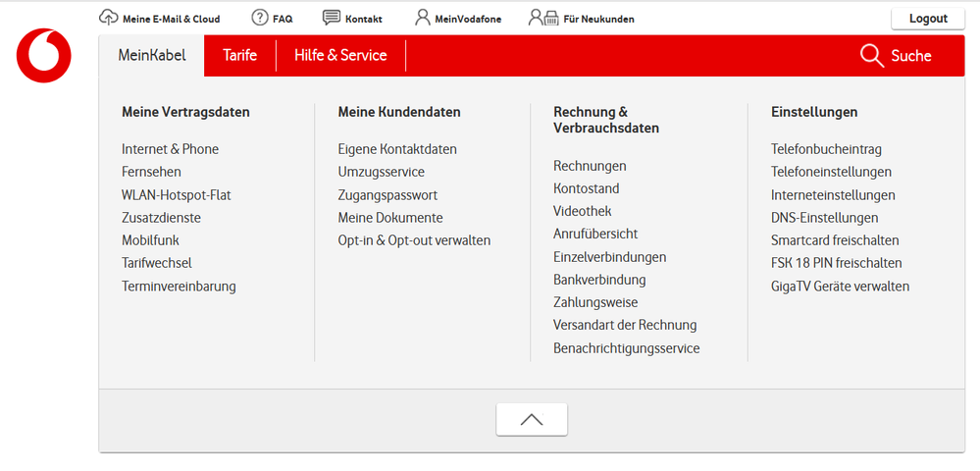Open MeinVodafone person icon
This screenshot has height=471, width=980.
click(x=422, y=18)
